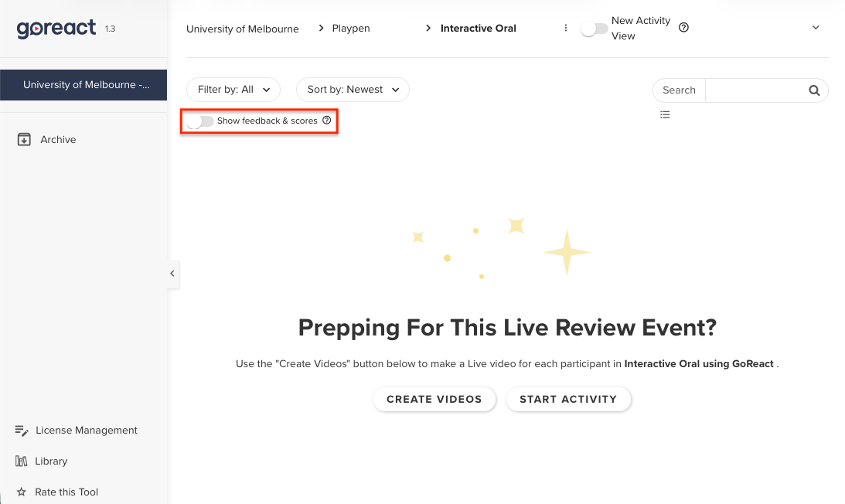Open the Library sidebar item

pos(42,461)
